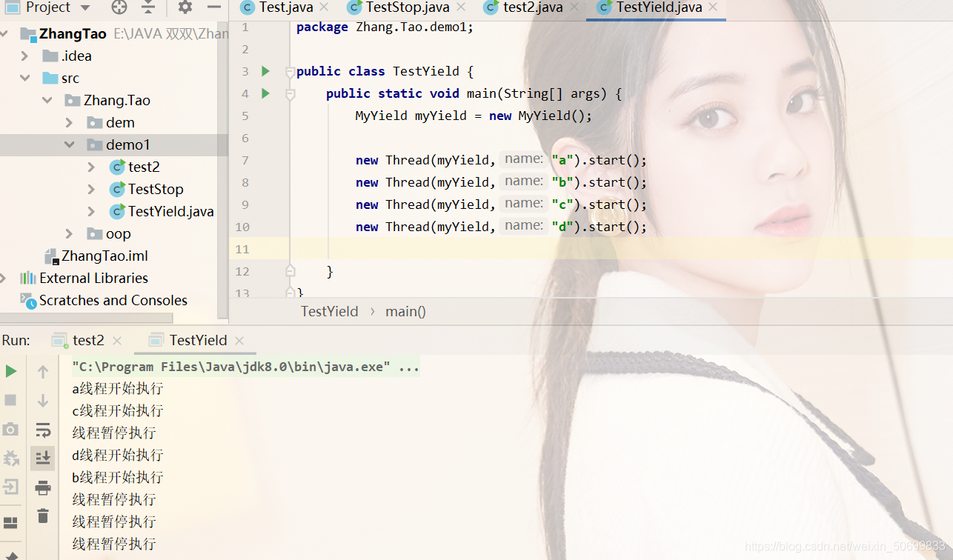
Task: Close the TestStop.java tab
Action: [461, 7]
